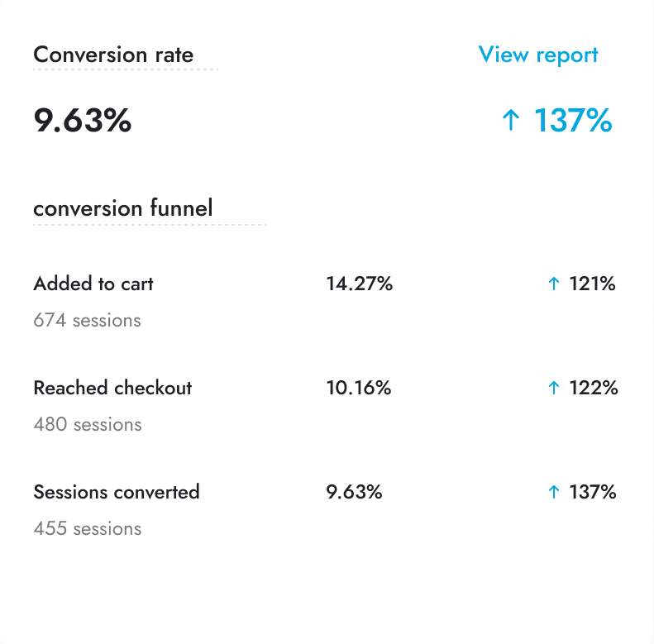Click the large blue up arrow beside 137%
Viewport: 654px width, 644px height.
click(511, 122)
